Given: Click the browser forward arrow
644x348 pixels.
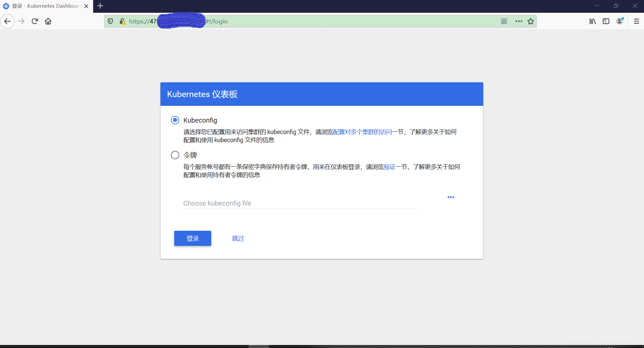Looking at the screenshot, I should pos(21,21).
